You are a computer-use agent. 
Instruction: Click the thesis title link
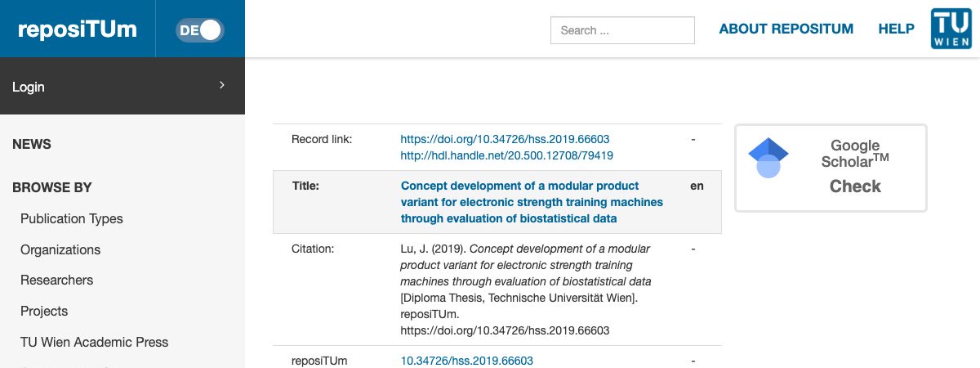[532, 202]
